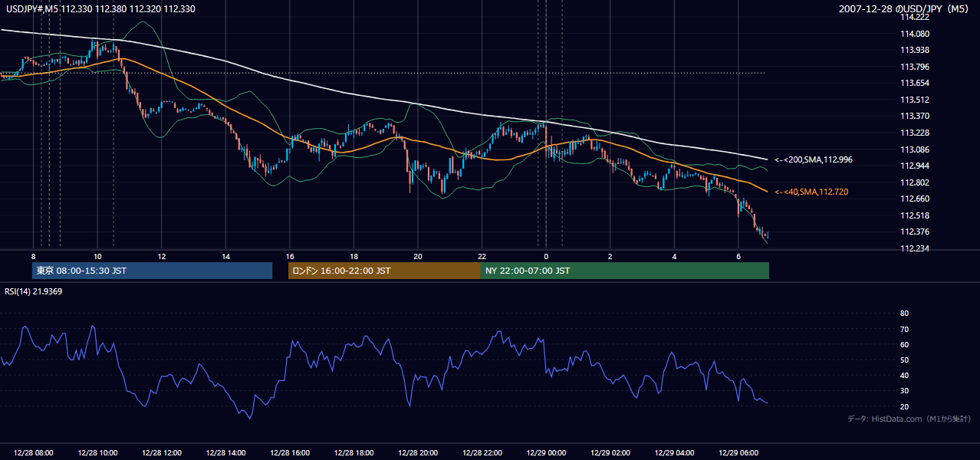980x460 pixels.
Task: Click hour tick 6 under price chart
Action: point(738,256)
